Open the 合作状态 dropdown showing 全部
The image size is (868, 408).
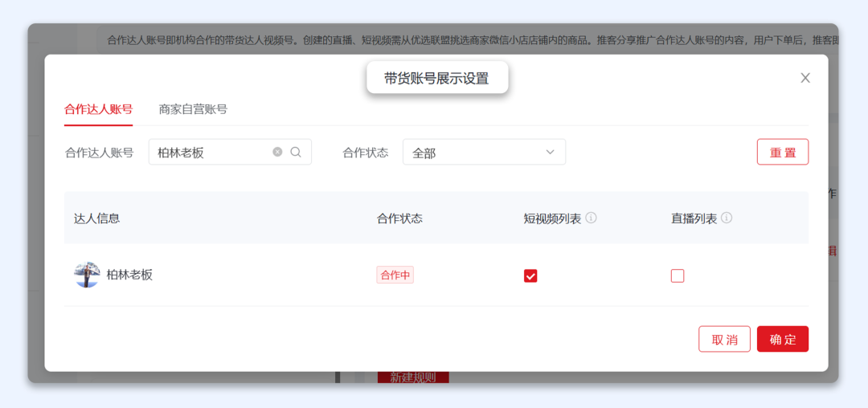tap(484, 152)
